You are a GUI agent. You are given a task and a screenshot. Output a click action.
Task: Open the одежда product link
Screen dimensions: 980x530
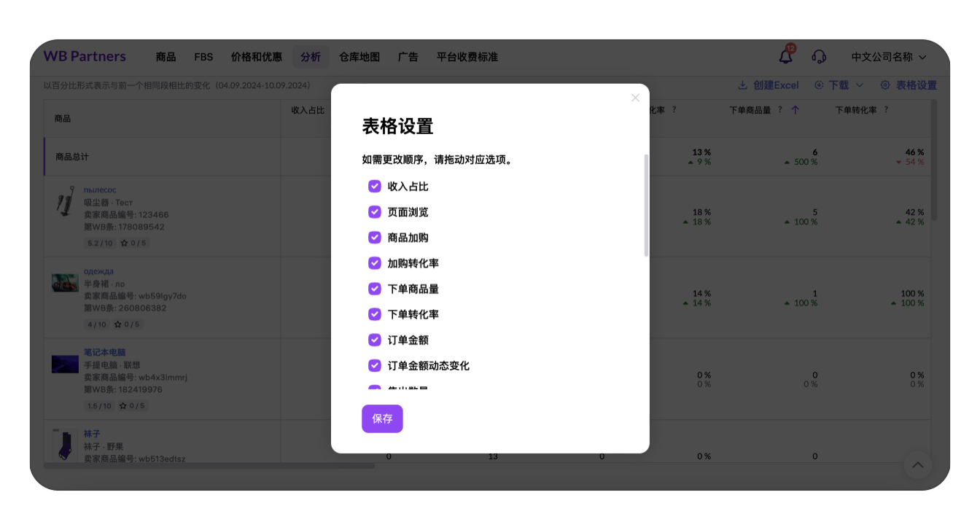[x=98, y=271]
